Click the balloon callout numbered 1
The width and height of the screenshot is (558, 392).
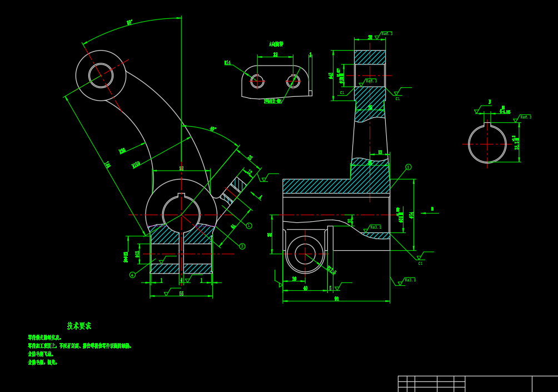249,226
